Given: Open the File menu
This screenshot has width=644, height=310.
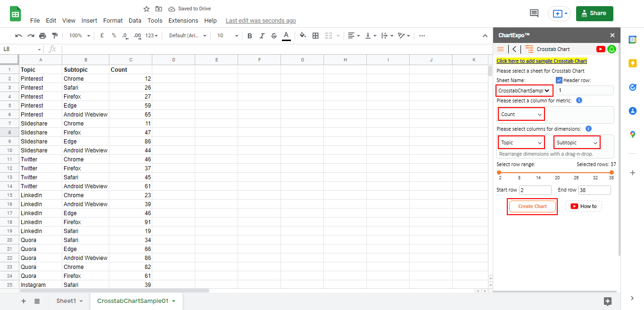Looking at the screenshot, I should click(x=35, y=21).
